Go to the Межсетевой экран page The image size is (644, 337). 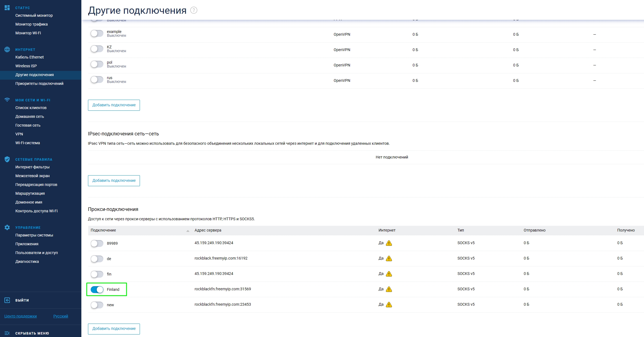click(32, 176)
